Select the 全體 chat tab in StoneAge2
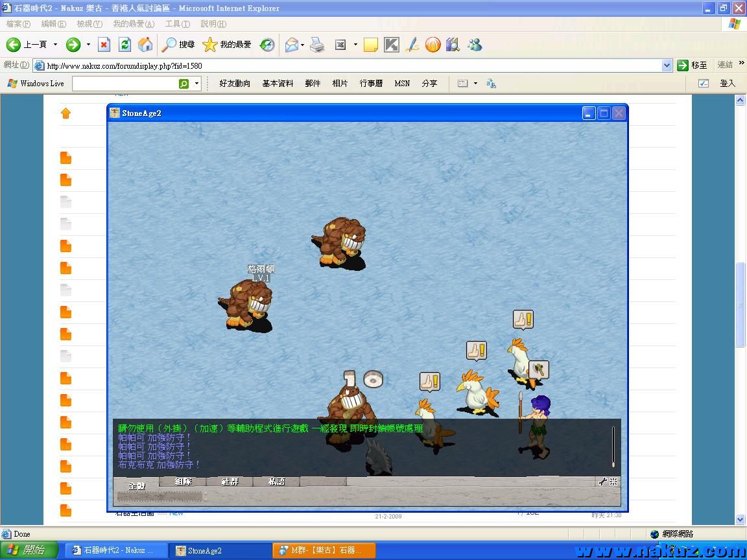This screenshot has height=560, width=747. [x=137, y=485]
